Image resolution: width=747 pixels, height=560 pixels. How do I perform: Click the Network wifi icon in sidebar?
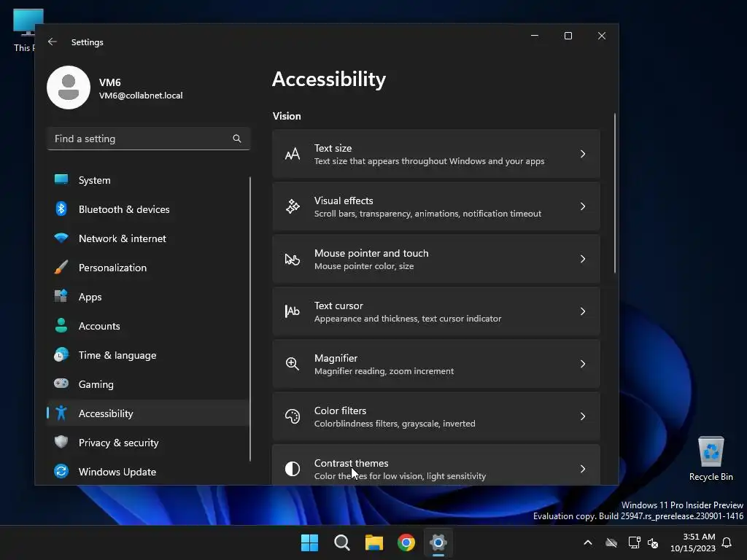point(61,238)
